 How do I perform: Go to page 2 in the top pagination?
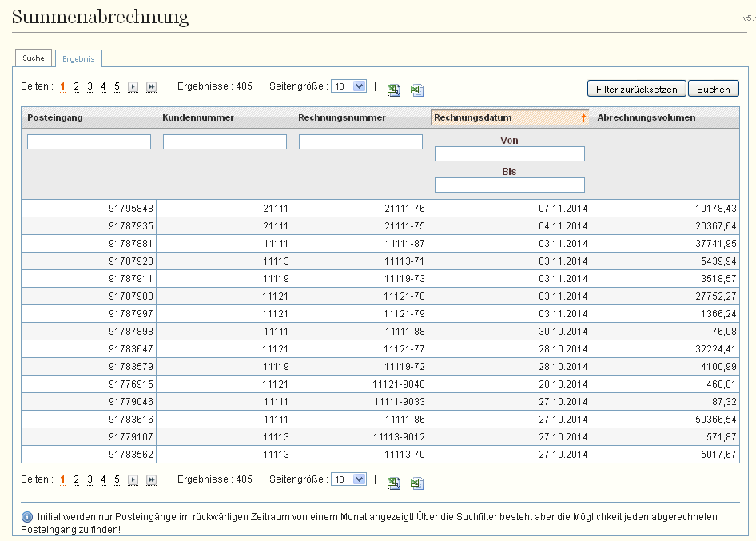76,86
